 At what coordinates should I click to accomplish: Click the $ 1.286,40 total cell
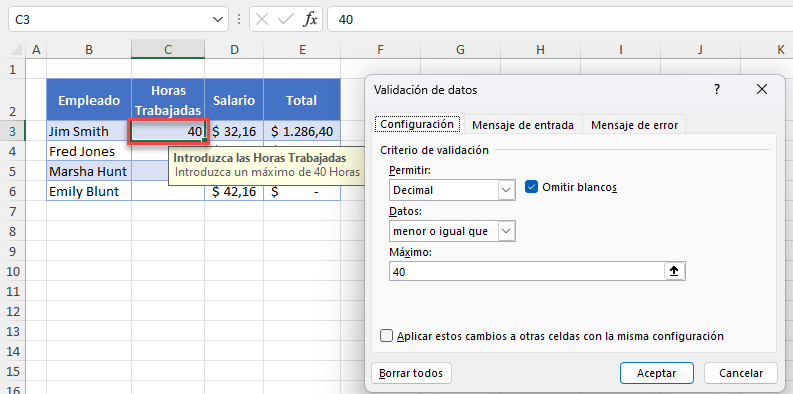coord(302,132)
